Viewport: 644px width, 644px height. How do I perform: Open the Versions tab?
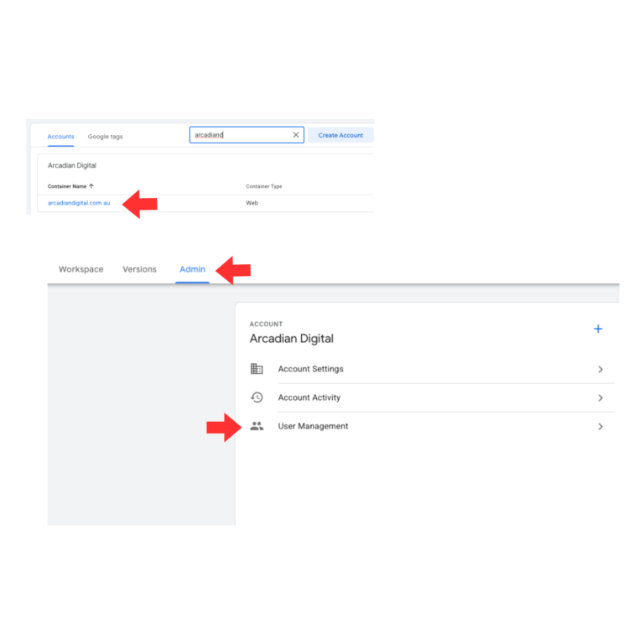139,269
